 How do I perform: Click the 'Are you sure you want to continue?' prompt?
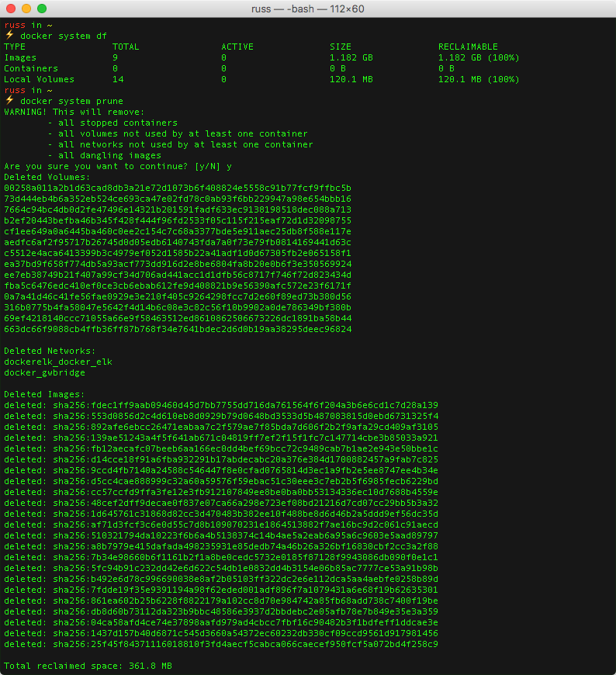coord(99,166)
